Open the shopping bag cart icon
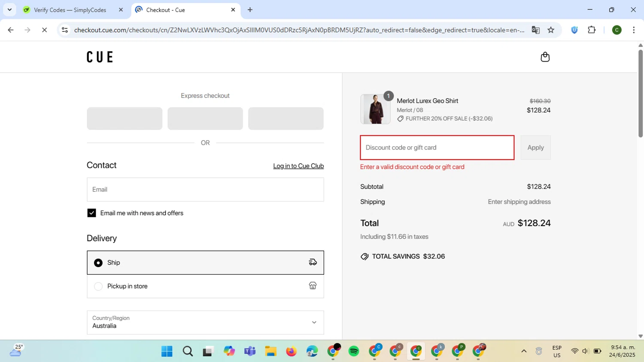 click(545, 57)
